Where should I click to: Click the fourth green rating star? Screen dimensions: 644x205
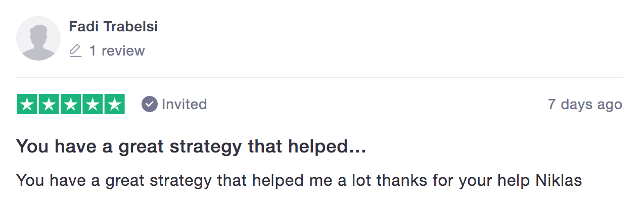[93, 105]
